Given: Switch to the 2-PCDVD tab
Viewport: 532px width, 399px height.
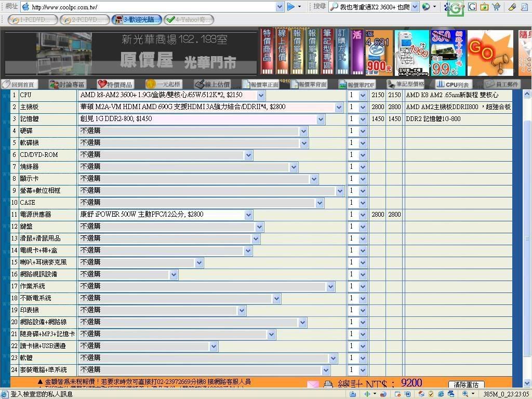Looking at the screenshot, I should 85,20.
